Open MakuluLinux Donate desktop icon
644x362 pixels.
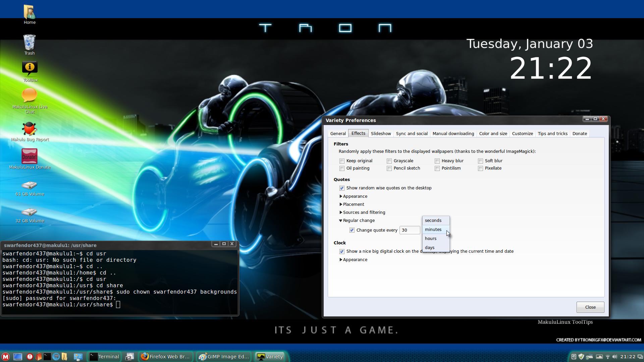pos(30,159)
